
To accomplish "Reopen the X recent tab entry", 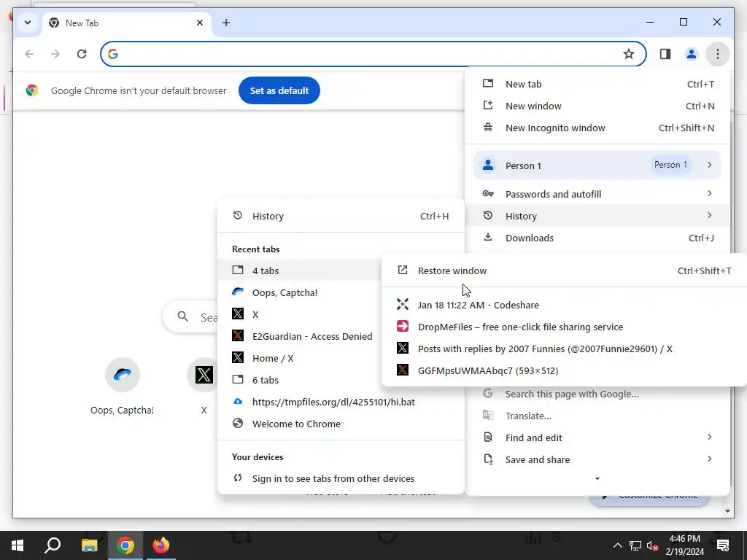I will 299,314.
